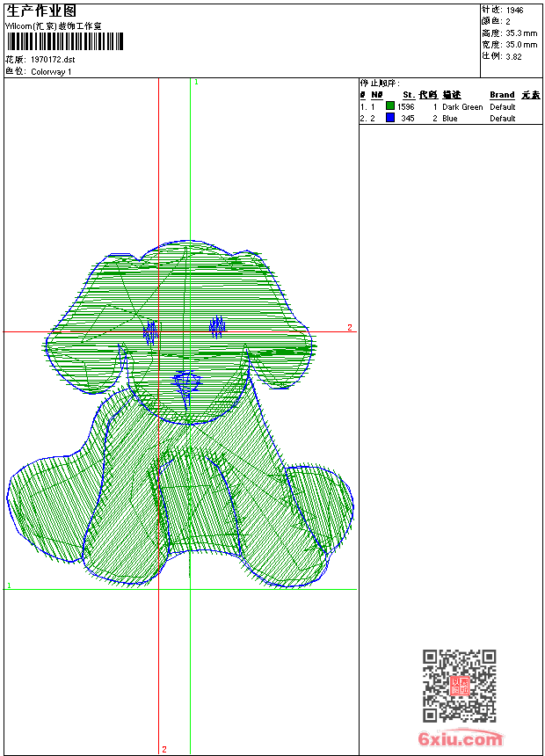Click the Colorway 1 label
The width and height of the screenshot is (545, 756).
click(51, 72)
